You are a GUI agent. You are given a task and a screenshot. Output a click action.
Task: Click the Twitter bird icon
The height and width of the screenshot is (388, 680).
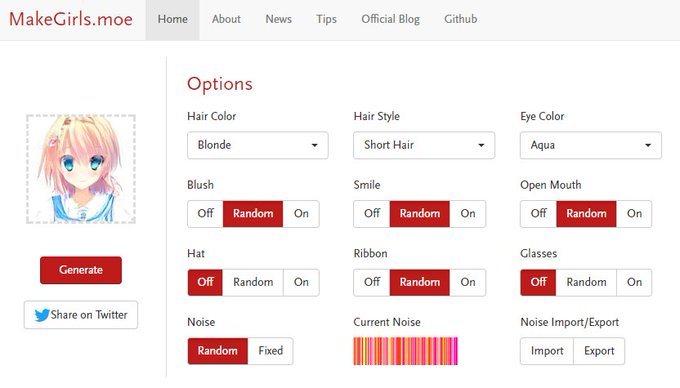[x=42, y=315]
